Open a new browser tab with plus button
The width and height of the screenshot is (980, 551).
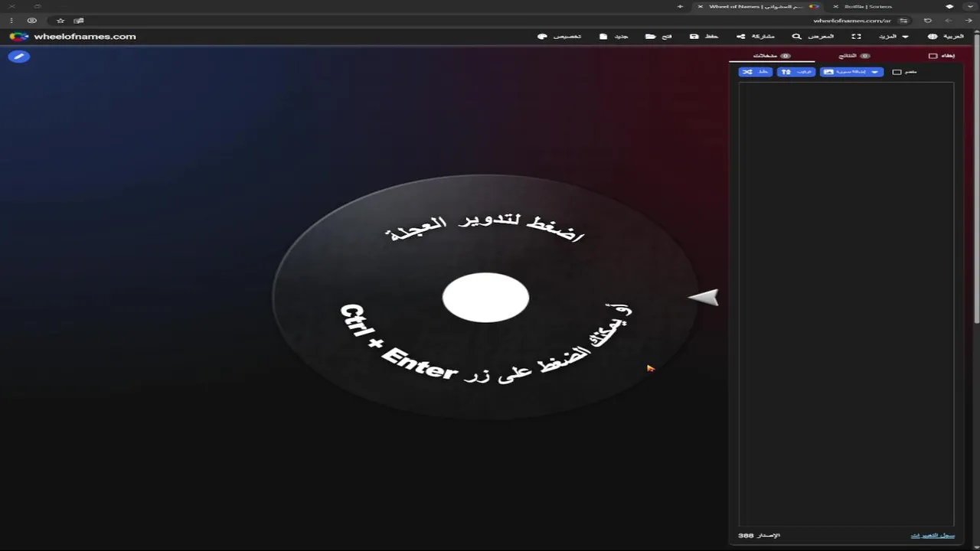tap(680, 6)
